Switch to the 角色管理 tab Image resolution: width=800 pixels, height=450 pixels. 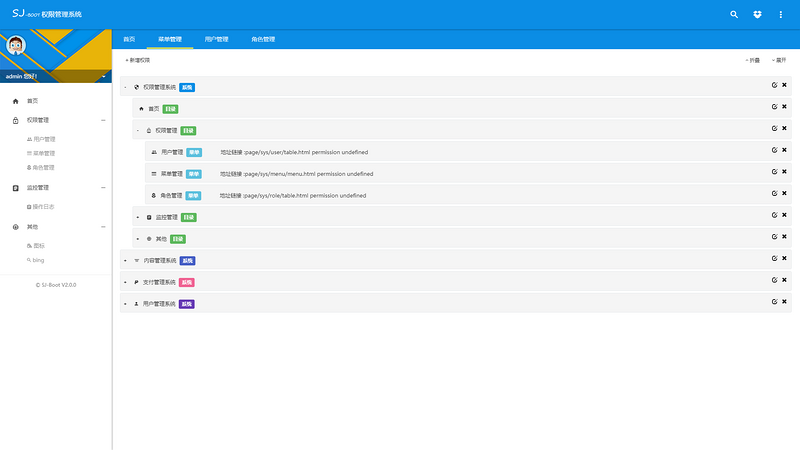[263, 39]
